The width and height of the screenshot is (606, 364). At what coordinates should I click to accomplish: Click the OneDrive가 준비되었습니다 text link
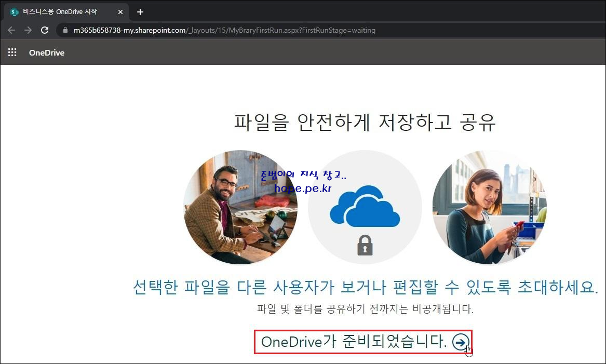(354, 342)
